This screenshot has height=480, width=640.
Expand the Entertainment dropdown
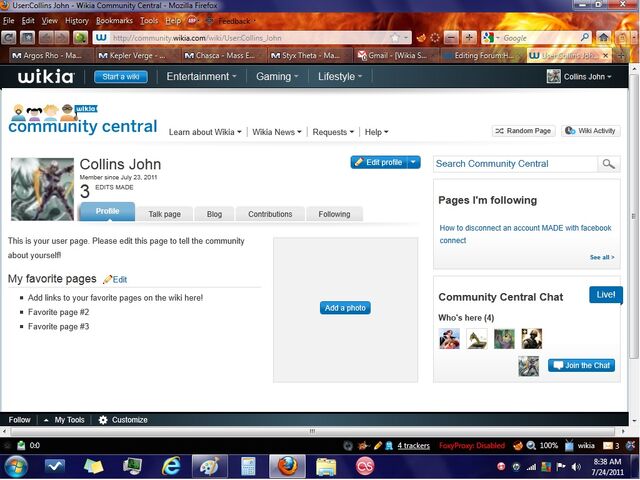(201, 76)
